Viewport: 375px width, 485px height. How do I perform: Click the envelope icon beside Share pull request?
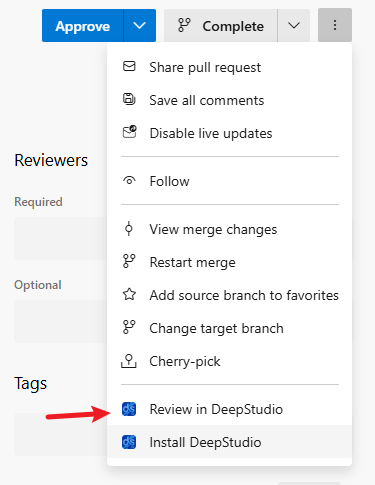pos(129,66)
